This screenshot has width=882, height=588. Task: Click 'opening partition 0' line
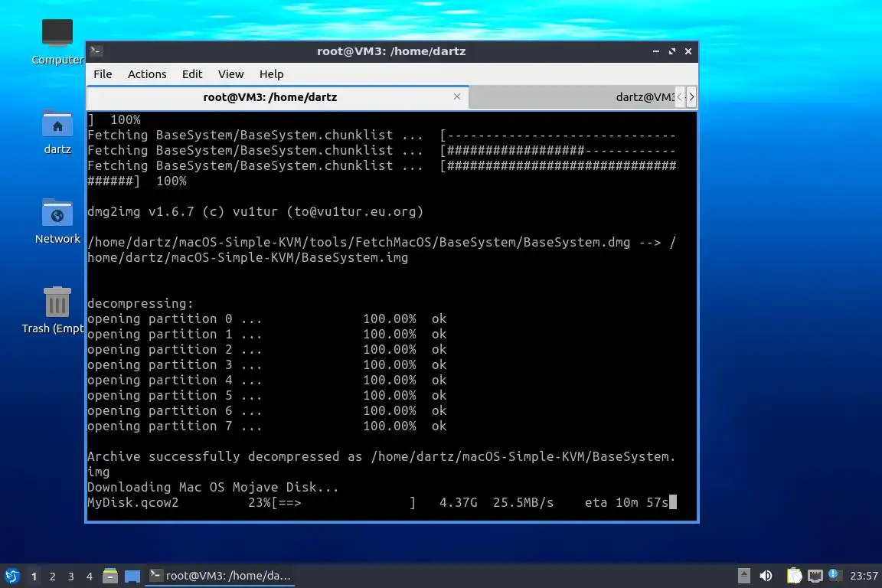point(266,319)
